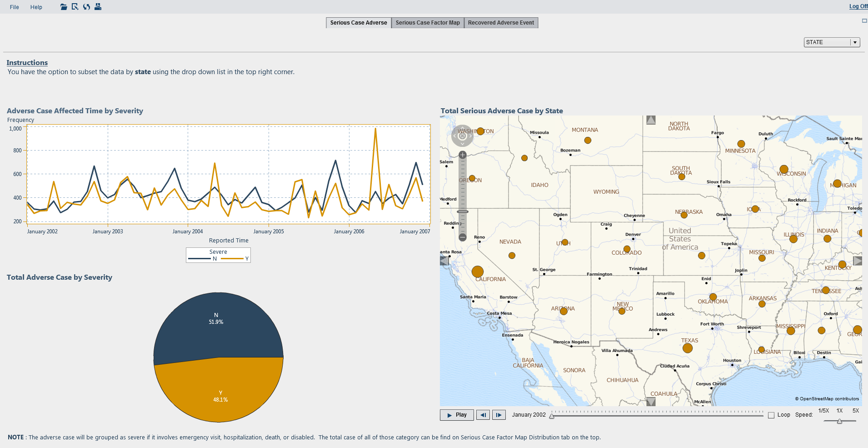Image resolution: width=868 pixels, height=448 pixels.
Task: Click the Montana bubble on map
Action: pyautogui.click(x=588, y=141)
